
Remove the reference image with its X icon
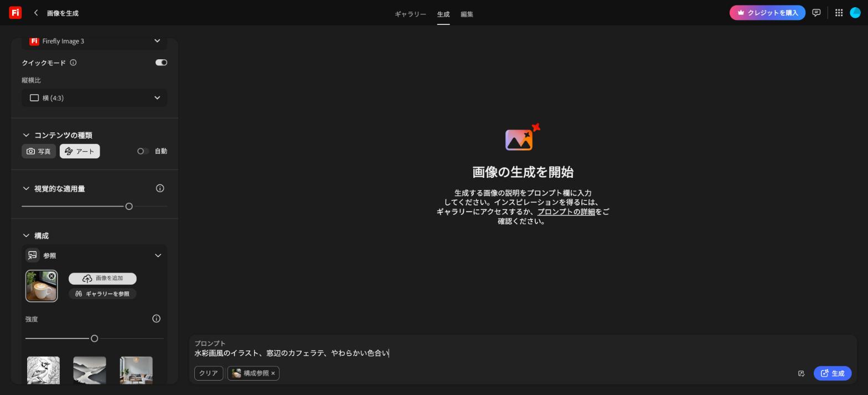coord(51,276)
